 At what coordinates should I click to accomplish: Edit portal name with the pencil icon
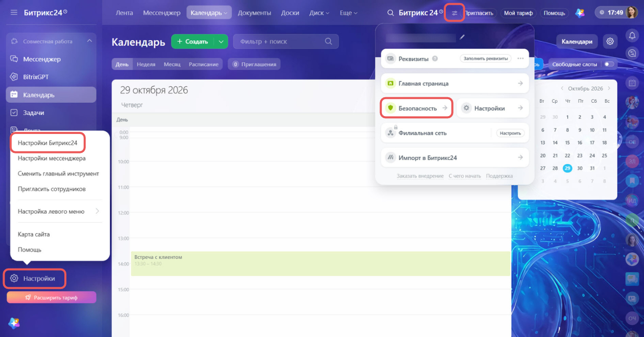coord(462,37)
